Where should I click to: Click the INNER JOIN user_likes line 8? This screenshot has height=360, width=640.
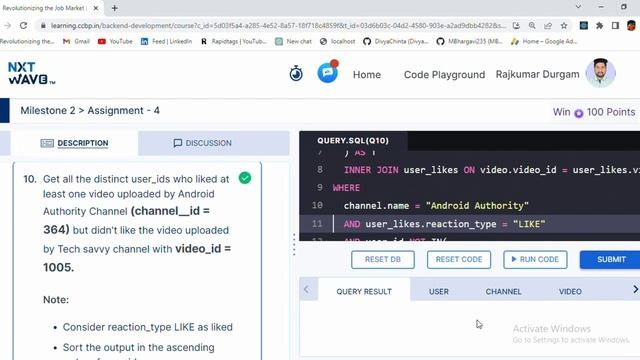click(x=491, y=170)
